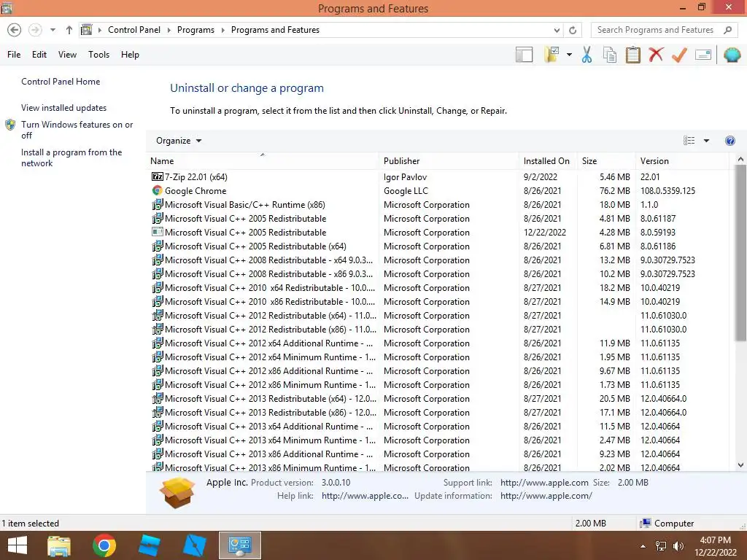This screenshot has height=560, width=747.
Task: Refresh the Programs and Features list
Action: point(573,30)
